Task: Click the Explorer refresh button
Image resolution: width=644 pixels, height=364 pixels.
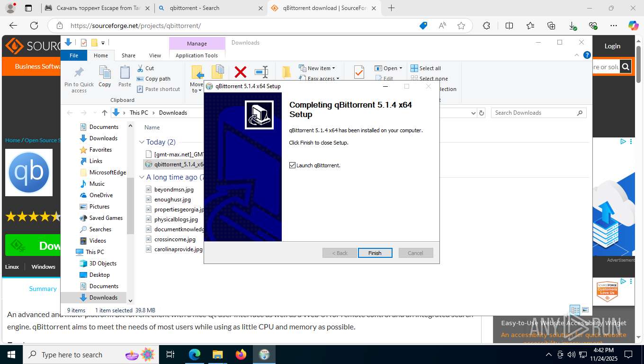Action: [482, 113]
